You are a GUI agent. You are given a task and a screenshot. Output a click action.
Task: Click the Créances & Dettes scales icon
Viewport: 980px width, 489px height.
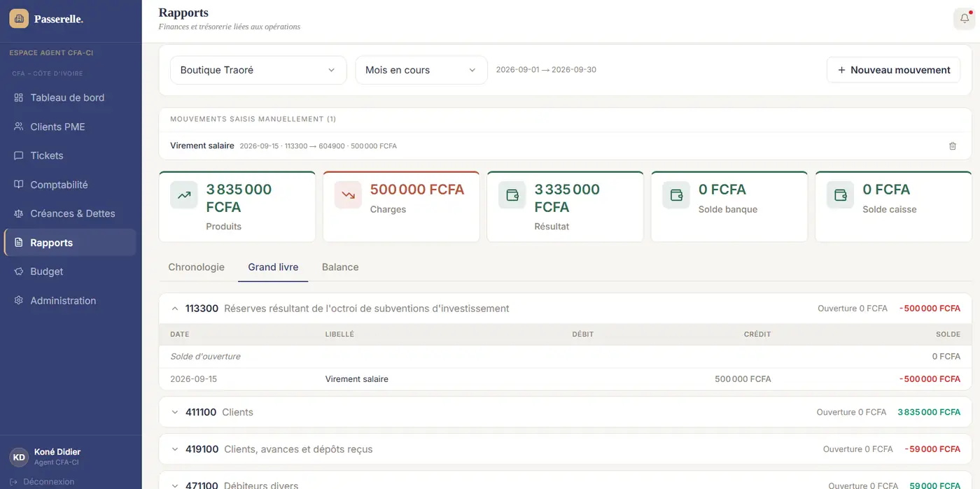(19, 214)
